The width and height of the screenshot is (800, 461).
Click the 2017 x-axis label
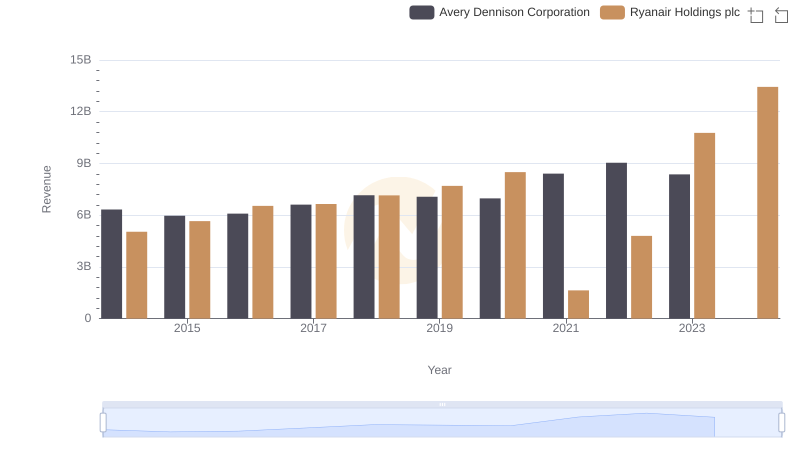click(x=313, y=328)
